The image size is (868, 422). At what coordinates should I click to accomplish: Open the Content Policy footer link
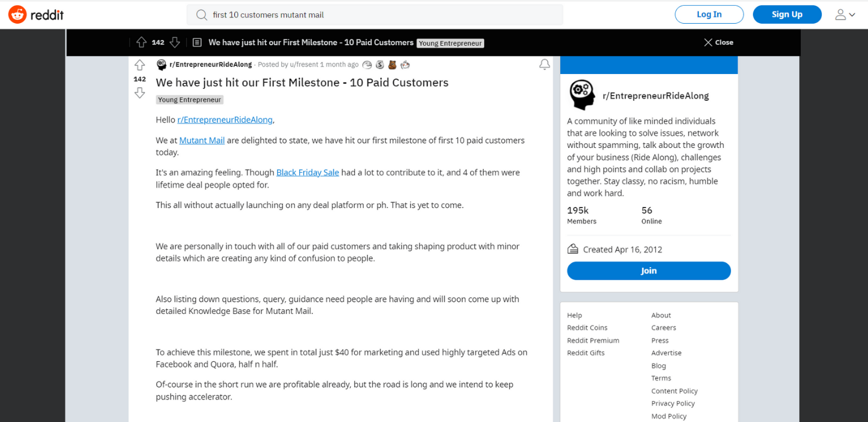(674, 391)
